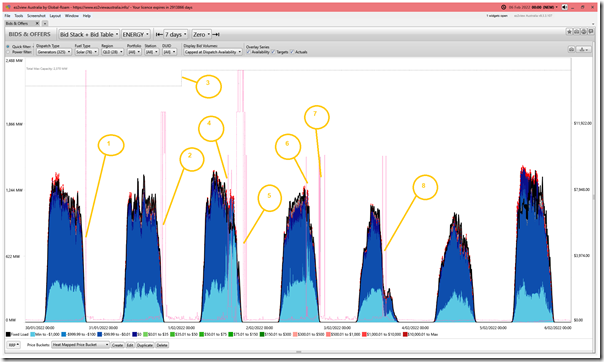Add a new widget tab

[x=45, y=23]
